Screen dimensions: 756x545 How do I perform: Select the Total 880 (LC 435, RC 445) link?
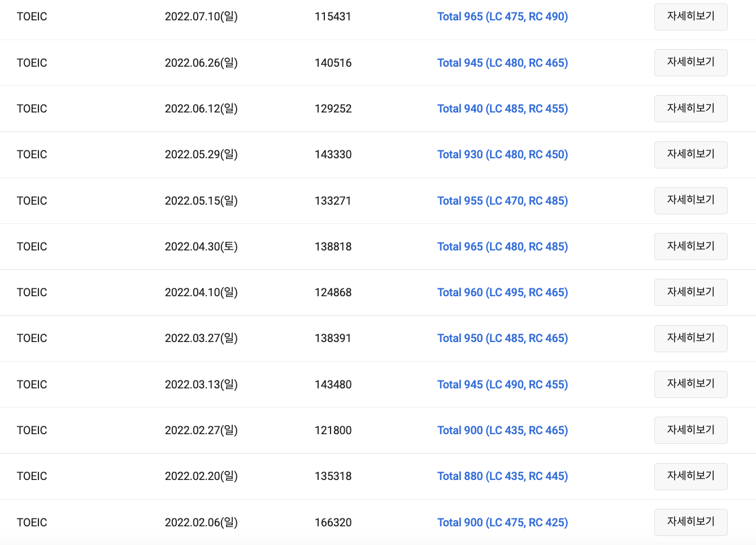click(x=502, y=476)
